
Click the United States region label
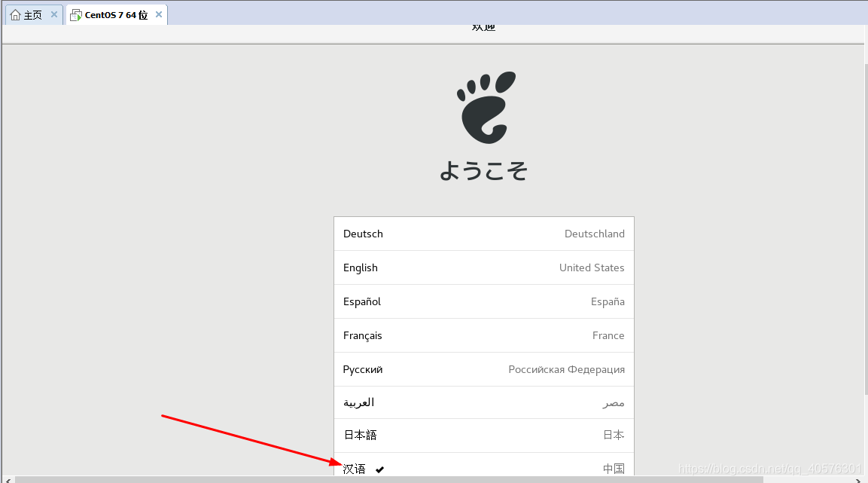(x=592, y=267)
